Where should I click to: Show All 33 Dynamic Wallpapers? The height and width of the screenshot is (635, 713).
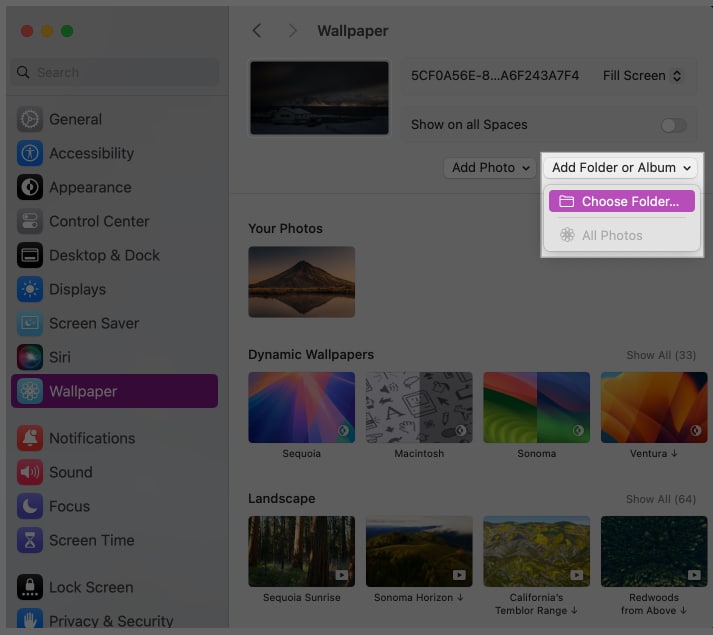[661, 355]
